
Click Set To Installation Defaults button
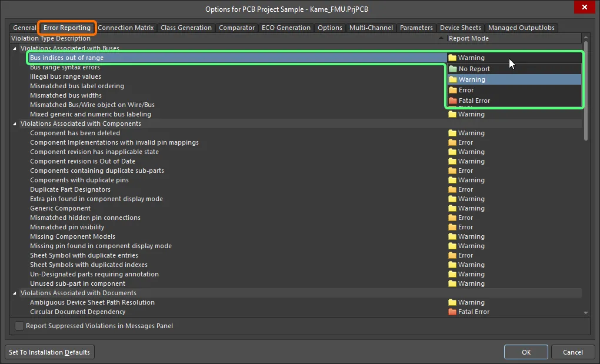point(49,352)
